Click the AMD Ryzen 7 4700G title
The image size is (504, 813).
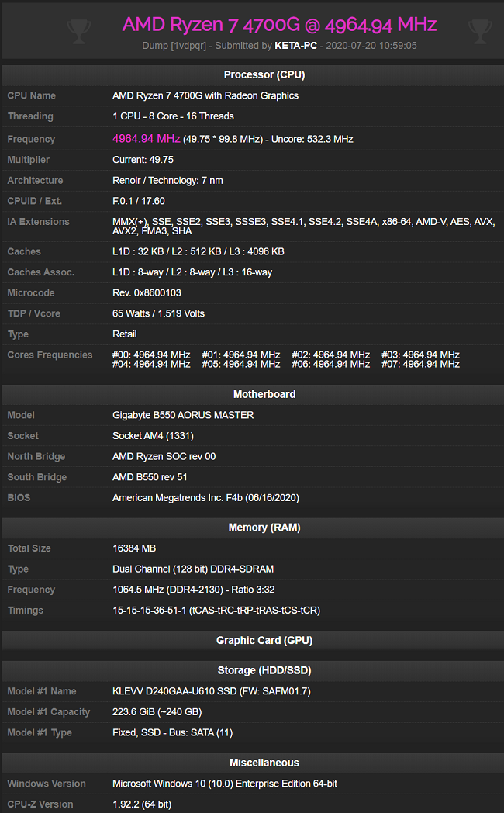point(280,24)
